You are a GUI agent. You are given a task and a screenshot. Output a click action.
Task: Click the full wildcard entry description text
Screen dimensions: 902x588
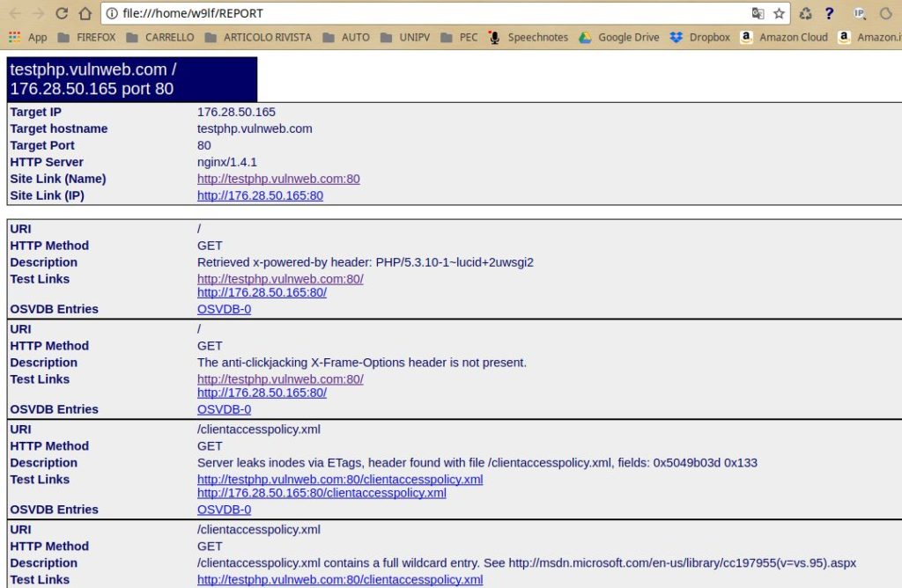coord(527,563)
